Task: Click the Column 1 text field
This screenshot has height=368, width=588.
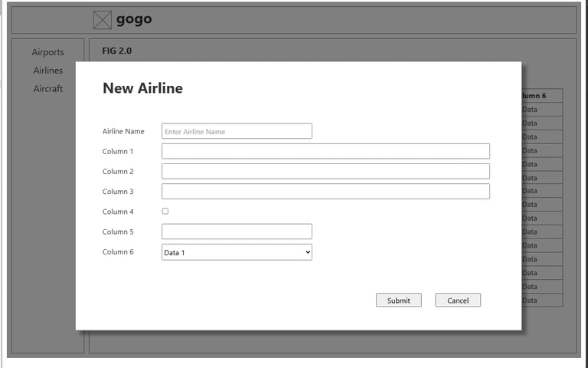Action: pyautogui.click(x=325, y=151)
